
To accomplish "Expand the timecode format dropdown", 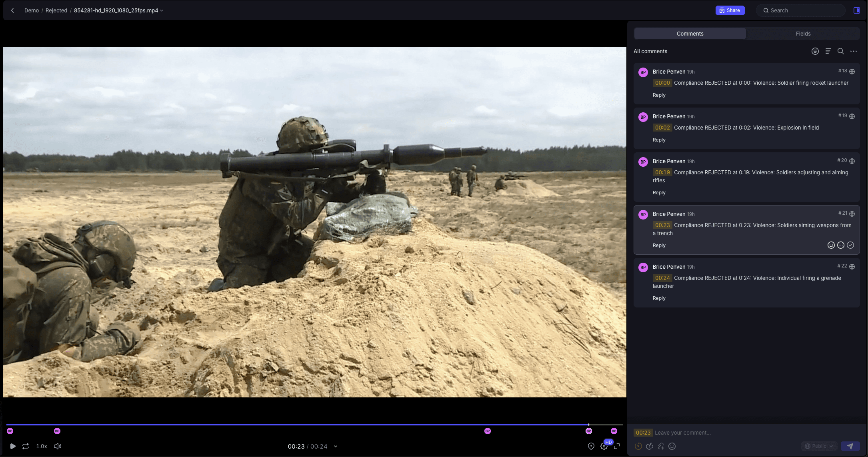I will click(x=336, y=447).
